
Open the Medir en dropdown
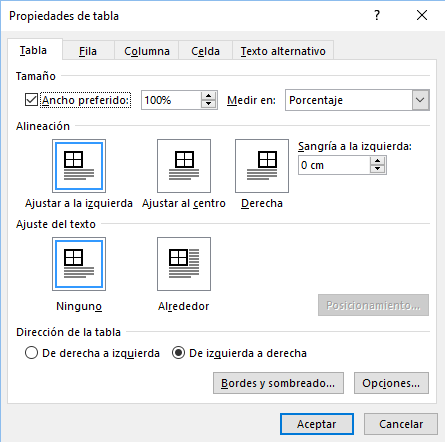[x=357, y=100]
